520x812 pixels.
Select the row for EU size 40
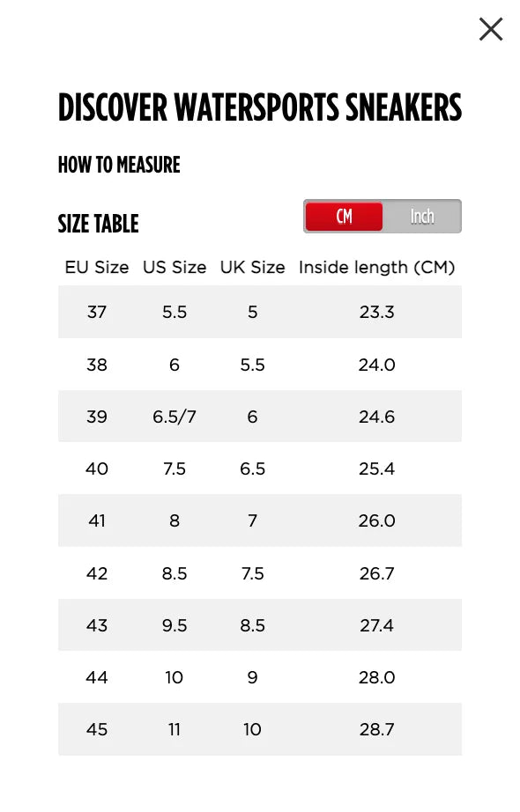260,469
